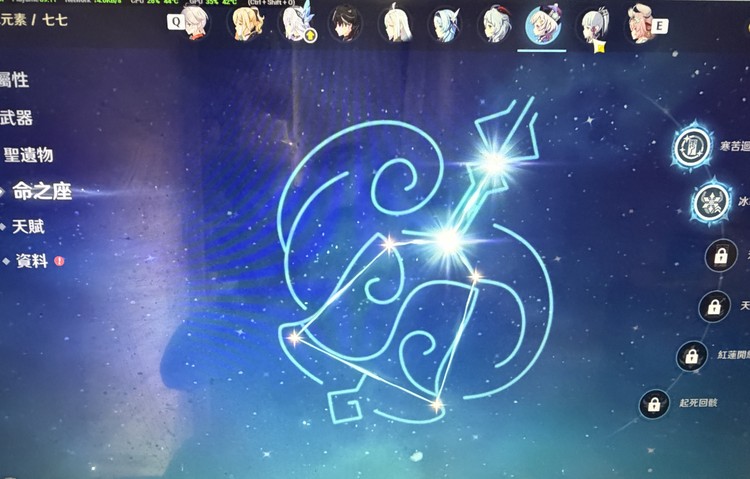Click the 寒苦迴 constellation name text
750x479 pixels.
(735, 146)
